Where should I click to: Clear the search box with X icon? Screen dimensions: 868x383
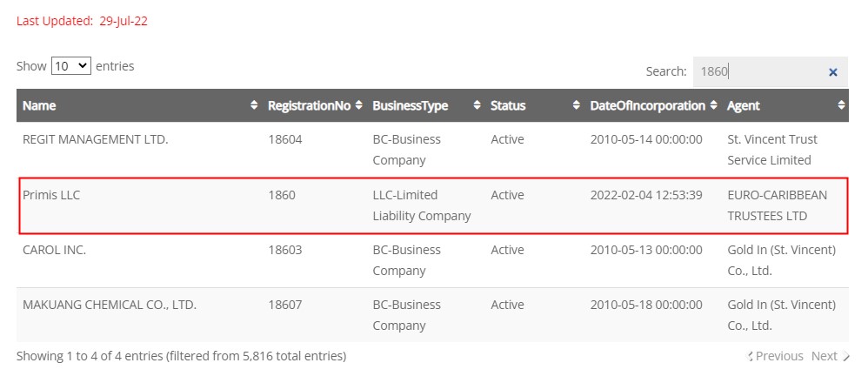coord(832,72)
